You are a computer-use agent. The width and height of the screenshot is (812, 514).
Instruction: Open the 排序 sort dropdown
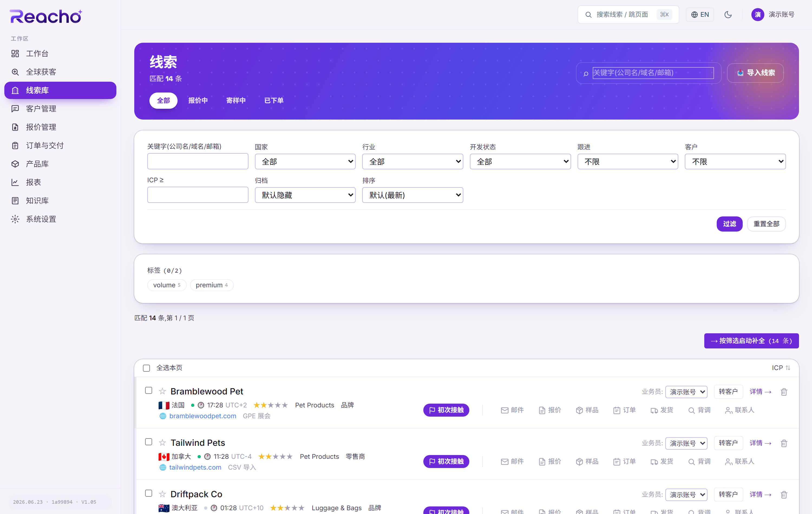pos(412,195)
